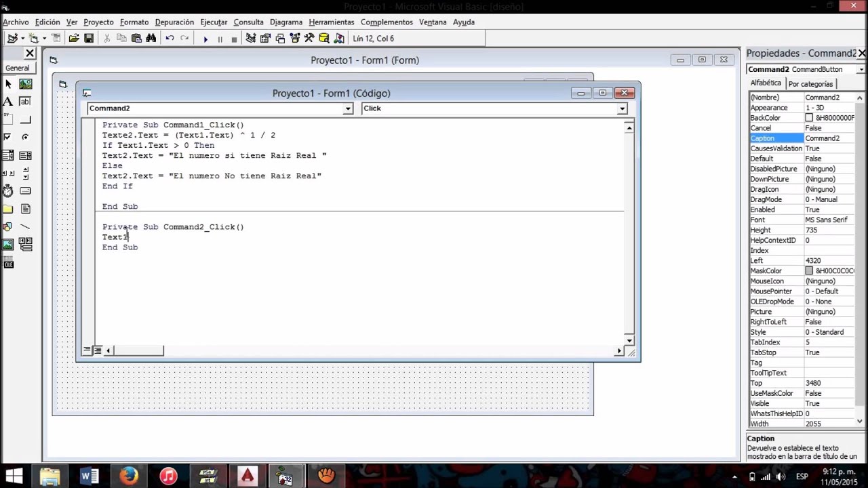Select the DirListBox folder tool
The width and height of the screenshot is (868, 488).
click(8, 209)
